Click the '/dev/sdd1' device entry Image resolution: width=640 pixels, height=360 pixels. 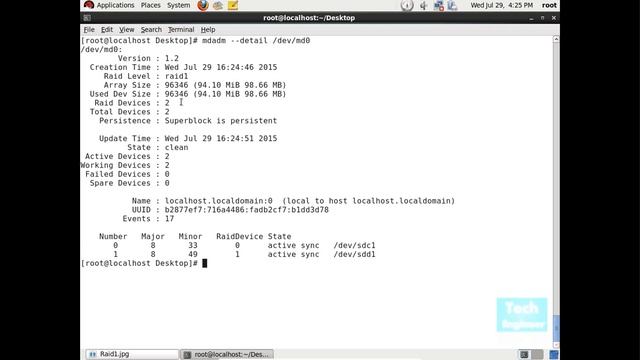354,254
